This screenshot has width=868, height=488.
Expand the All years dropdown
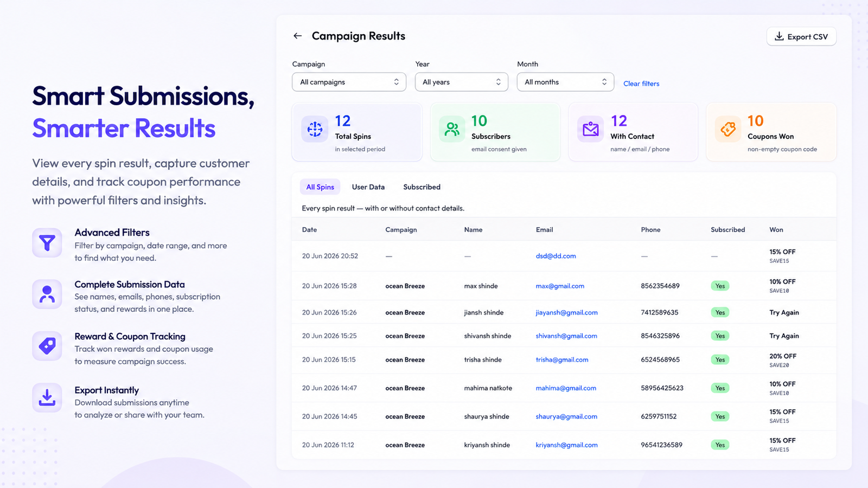(x=462, y=82)
